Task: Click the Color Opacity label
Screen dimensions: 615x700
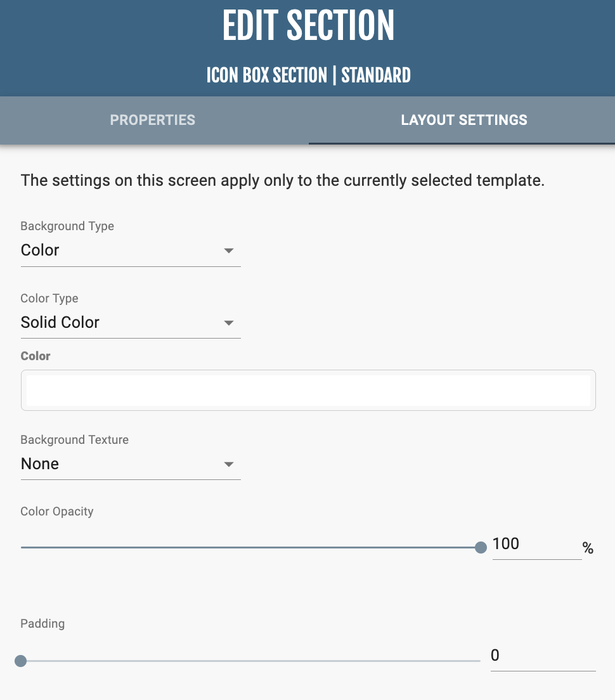Action: [57, 512]
